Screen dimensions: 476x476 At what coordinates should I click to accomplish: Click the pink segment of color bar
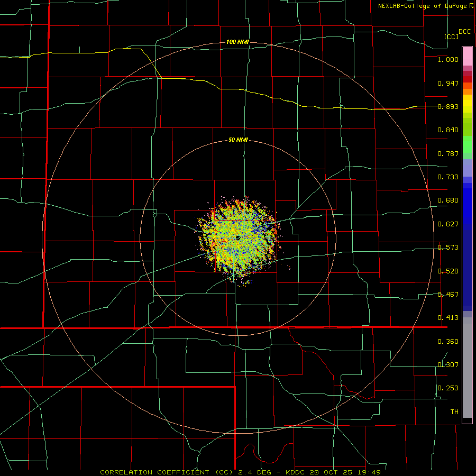click(467, 57)
